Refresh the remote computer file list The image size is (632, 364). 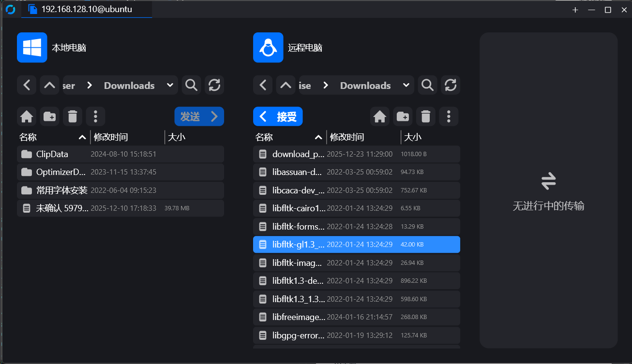click(450, 85)
